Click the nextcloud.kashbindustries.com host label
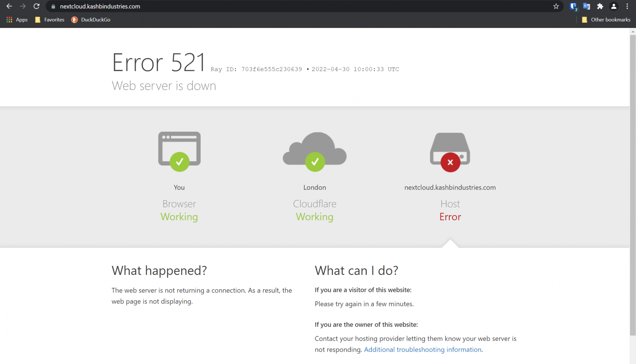The image size is (636, 364). click(450, 187)
